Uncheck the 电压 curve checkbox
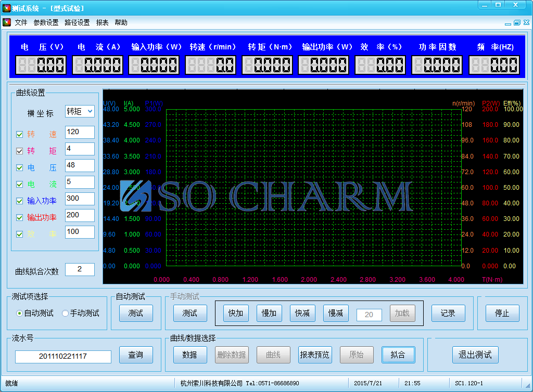 (20, 167)
